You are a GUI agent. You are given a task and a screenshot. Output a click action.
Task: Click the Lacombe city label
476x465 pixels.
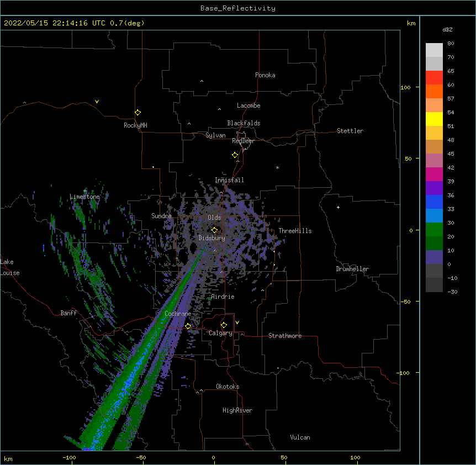pos(248,105)
